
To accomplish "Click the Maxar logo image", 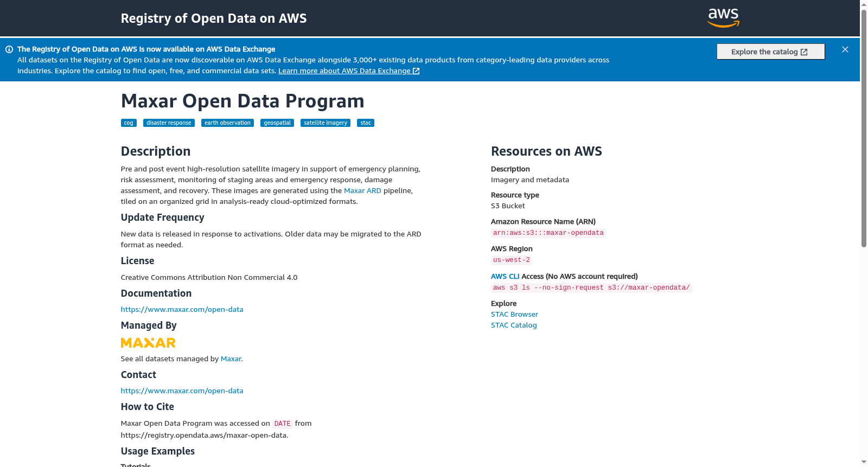I will [x=148, y=343].
